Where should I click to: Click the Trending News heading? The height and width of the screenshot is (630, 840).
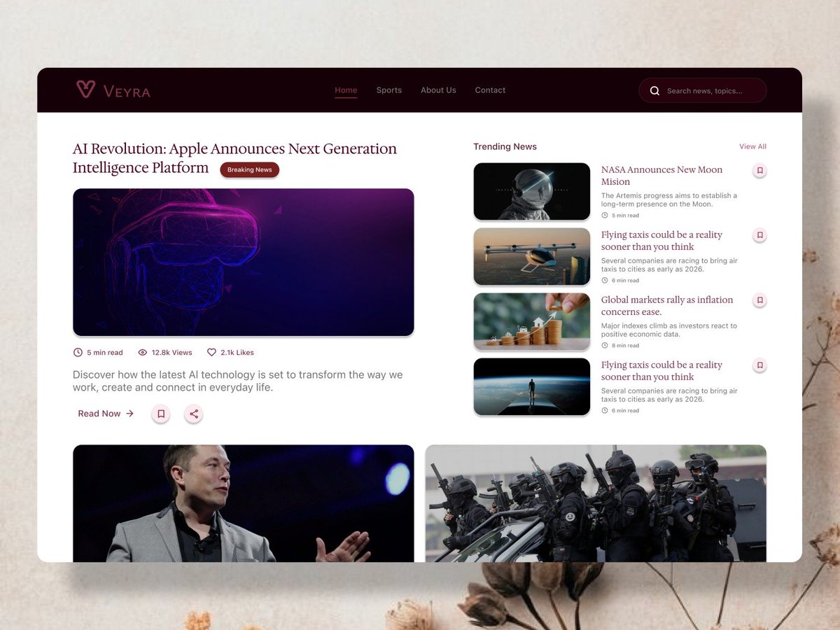tap(505, 147)
